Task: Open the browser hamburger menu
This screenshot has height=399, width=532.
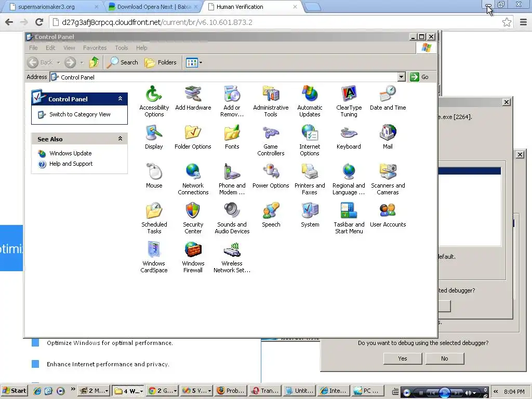Action: [523, 22]
